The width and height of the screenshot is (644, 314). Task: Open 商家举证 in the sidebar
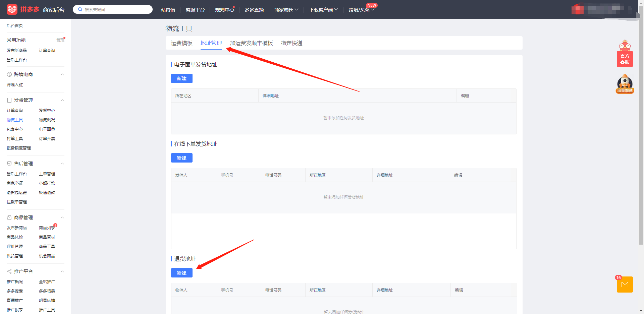click(x=15, y=183)
